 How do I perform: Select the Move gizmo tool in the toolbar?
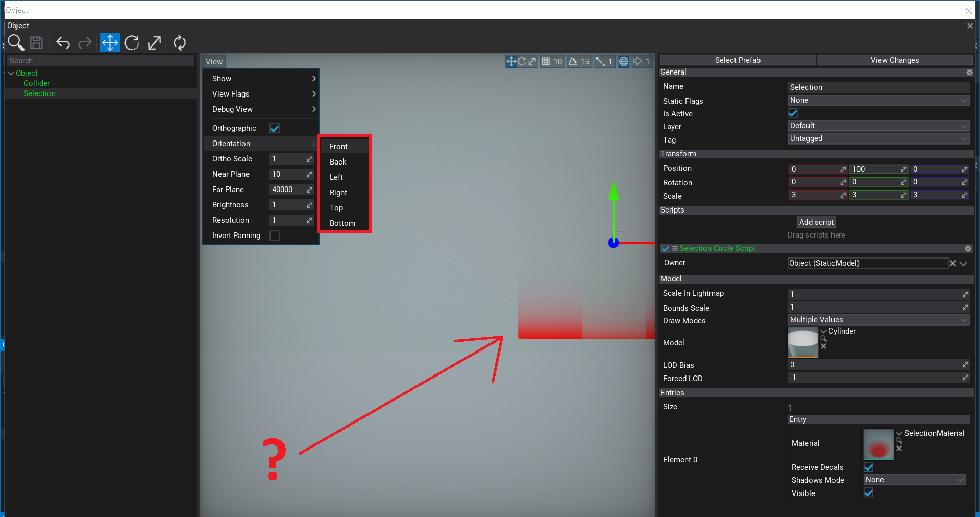pyautogui.click(x=110, y=42)
